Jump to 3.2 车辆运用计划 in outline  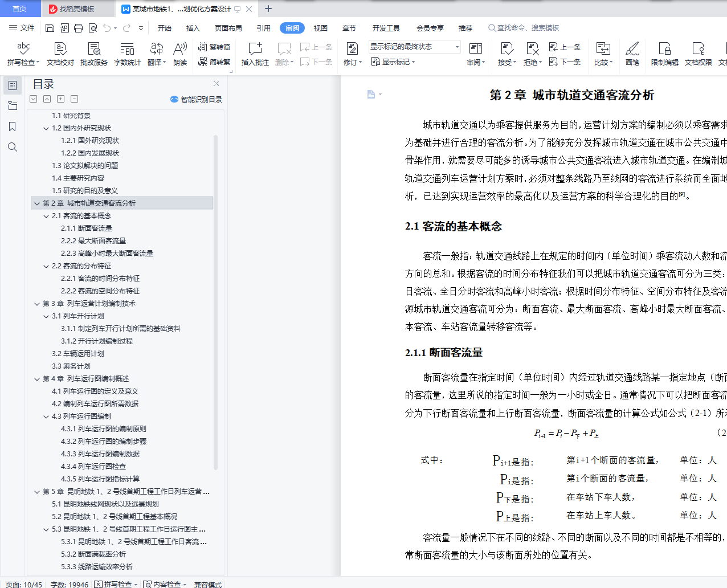pyautogui.click(x=78, y=354)
